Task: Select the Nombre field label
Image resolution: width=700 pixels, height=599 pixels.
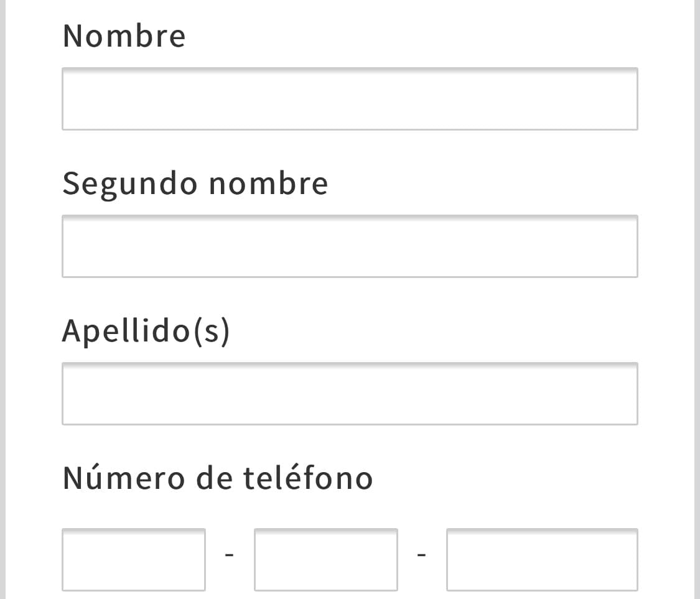Action: [123, 35]
